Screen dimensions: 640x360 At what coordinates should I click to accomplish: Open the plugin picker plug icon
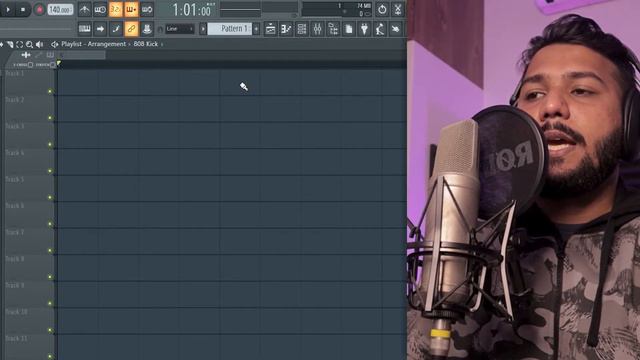pos(364,29)
